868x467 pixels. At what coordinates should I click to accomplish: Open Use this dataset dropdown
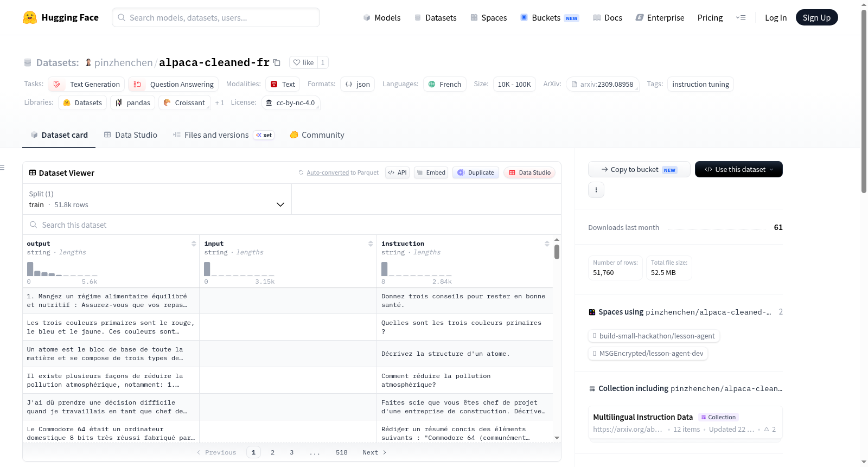(738, 169)
